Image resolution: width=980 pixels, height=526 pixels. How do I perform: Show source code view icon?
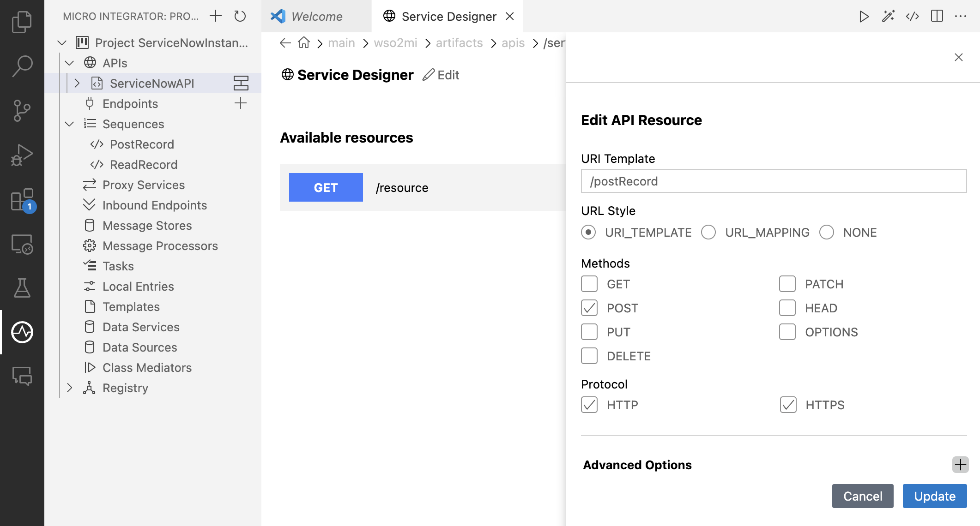click(913, 17)
